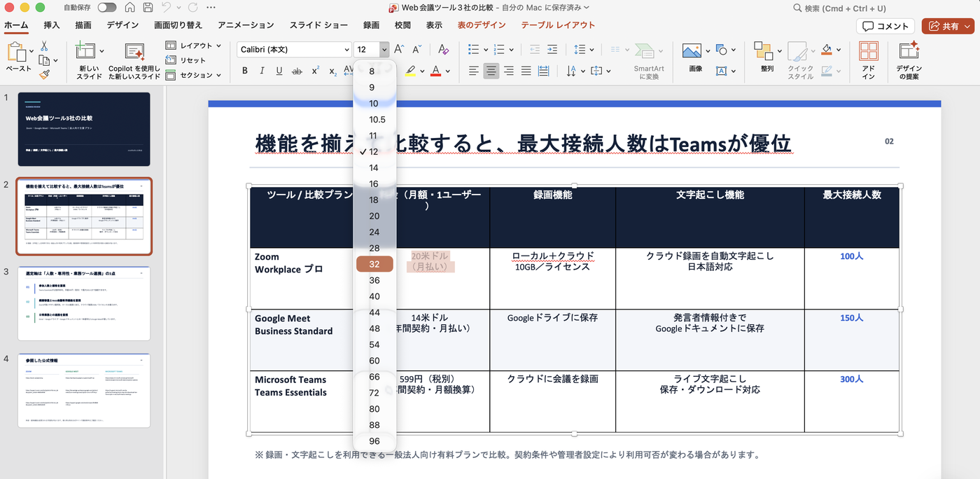Create a slide using the Copilot icon

(134, 52)
